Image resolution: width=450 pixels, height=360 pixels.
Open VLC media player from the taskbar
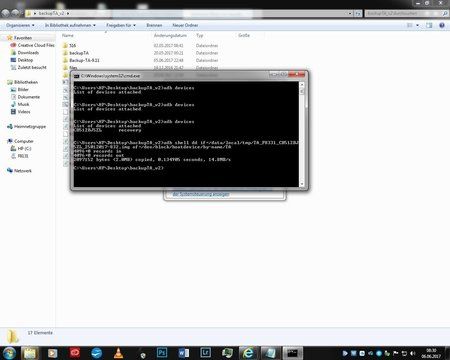(x=118, y=353)
